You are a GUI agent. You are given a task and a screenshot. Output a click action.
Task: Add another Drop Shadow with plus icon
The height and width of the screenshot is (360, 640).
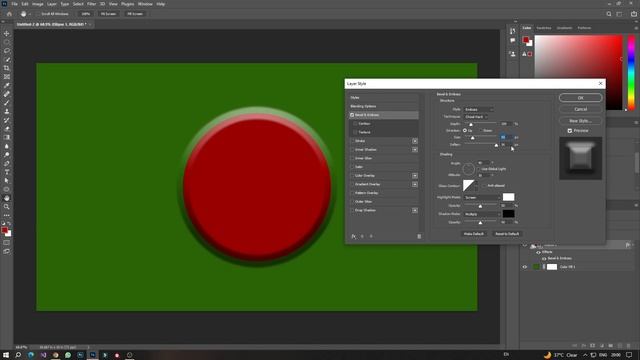[x=415, y=210]
